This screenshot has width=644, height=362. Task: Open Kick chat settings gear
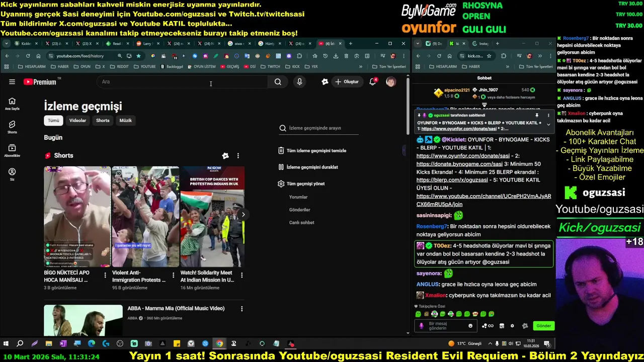point(512,326)
